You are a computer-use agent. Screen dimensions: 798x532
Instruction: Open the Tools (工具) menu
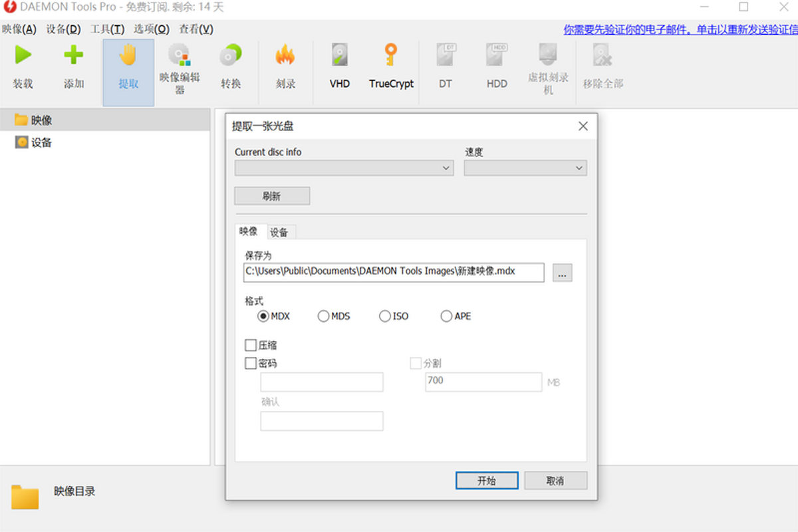(x=107, y=29)
